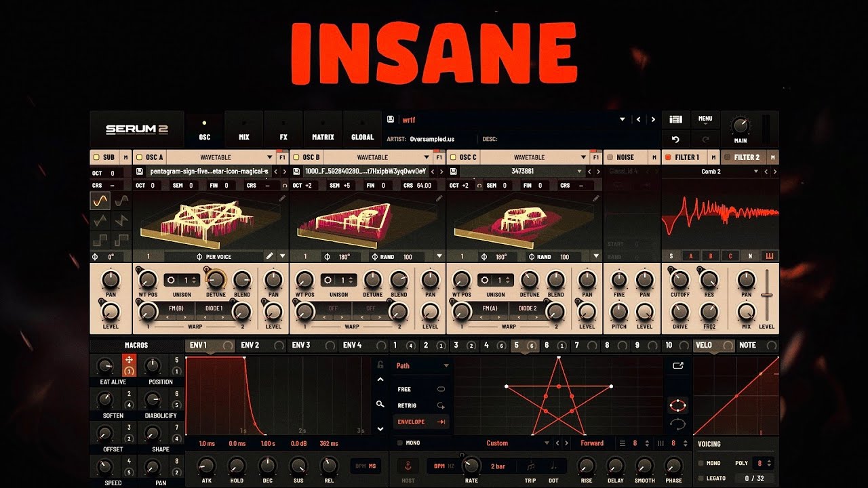Toggle FILTER 1 power switch
Viewport: 868px width, 488px height.
click(x=668, y=157)
